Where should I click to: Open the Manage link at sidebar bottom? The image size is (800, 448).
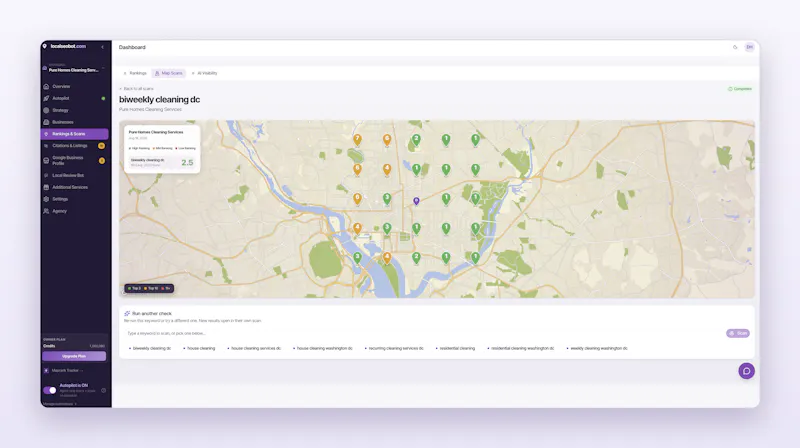click(x=59, y=404)
